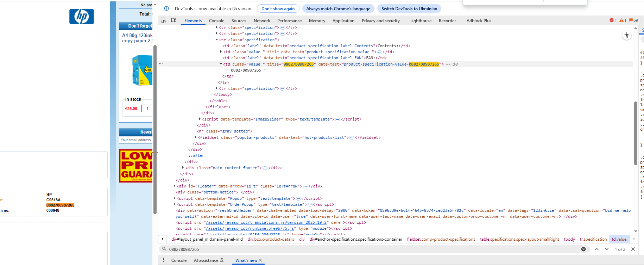Expand the OrderPopup template script node

point(175,204)
